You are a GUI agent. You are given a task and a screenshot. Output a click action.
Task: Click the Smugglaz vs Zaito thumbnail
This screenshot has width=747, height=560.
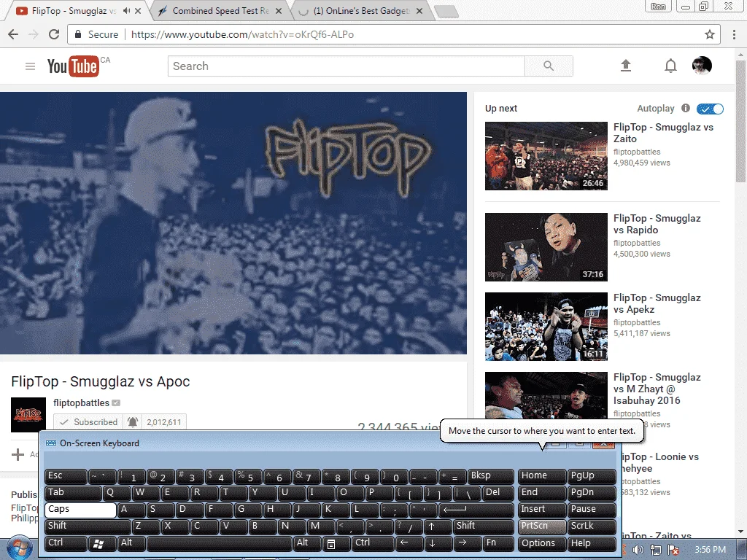[546, 156]
